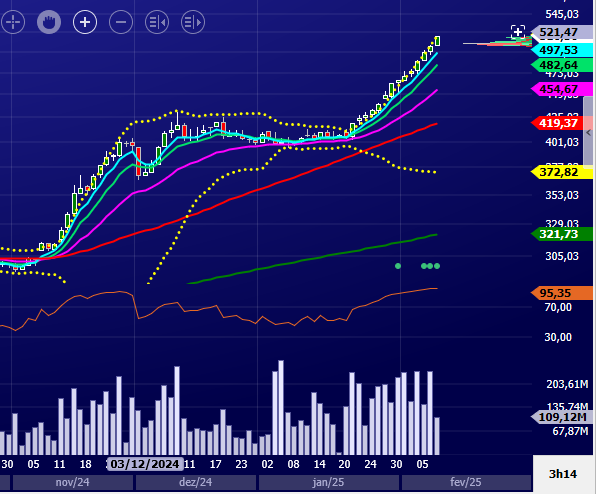Click the 03/12/2024 date marker

(145, 464)
